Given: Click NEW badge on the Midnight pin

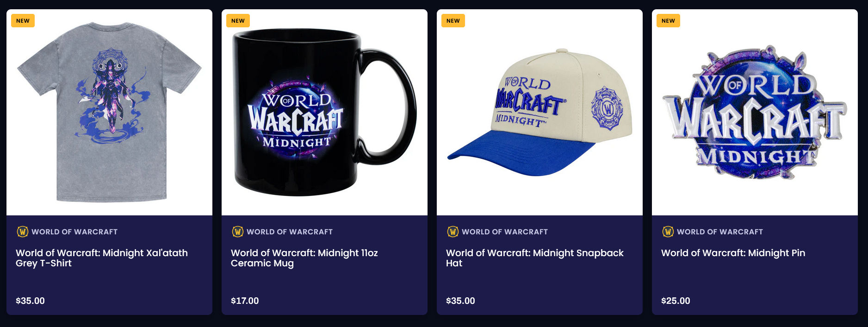Looking at the screenshot, I should point(668,21).
